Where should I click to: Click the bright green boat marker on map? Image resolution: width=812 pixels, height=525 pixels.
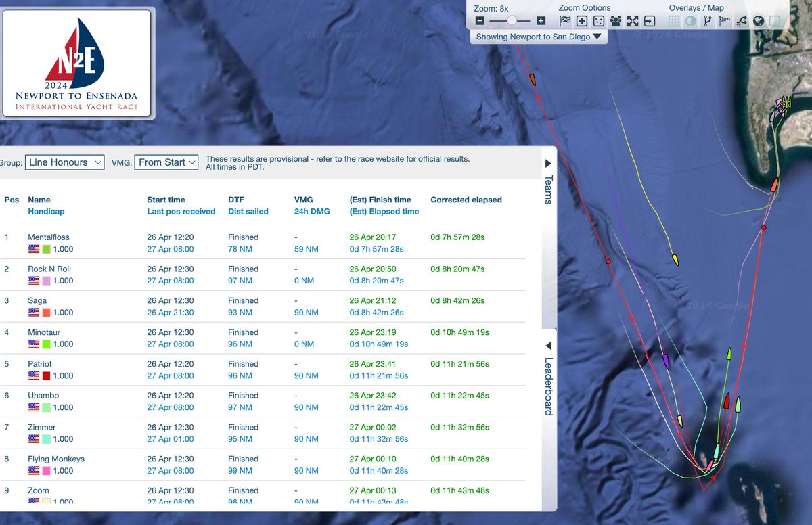(729, 353)
